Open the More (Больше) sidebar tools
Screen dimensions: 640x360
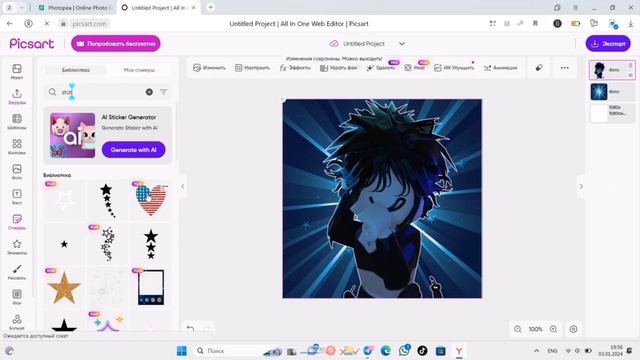[17, 322]
